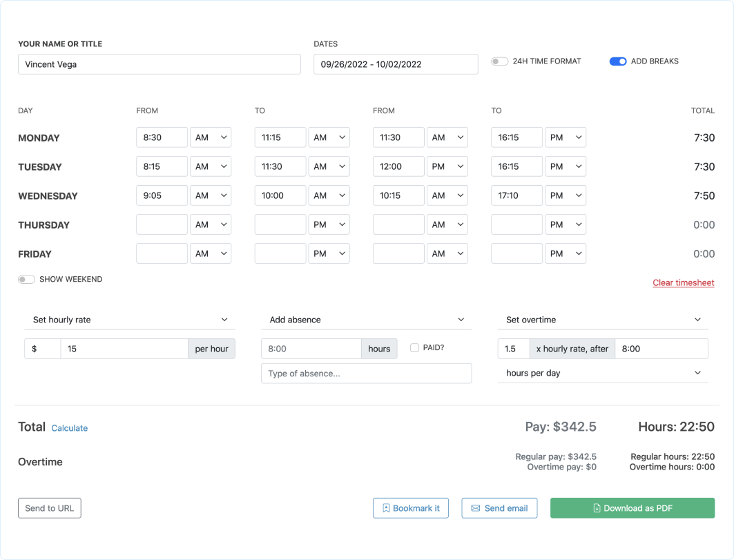This screenshot has height=560, width=734.
Task: Click the Send to URL button
Action: (x=49, y=508)
